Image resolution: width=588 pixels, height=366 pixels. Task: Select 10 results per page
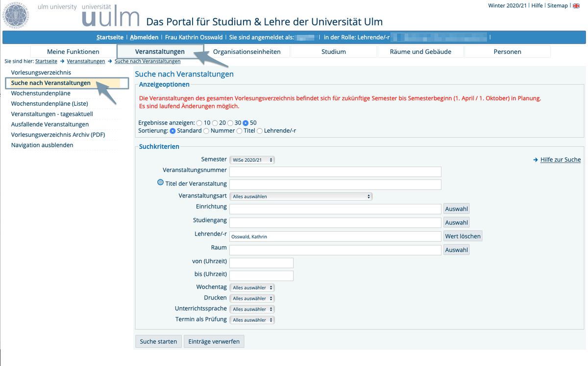(199, 122)
